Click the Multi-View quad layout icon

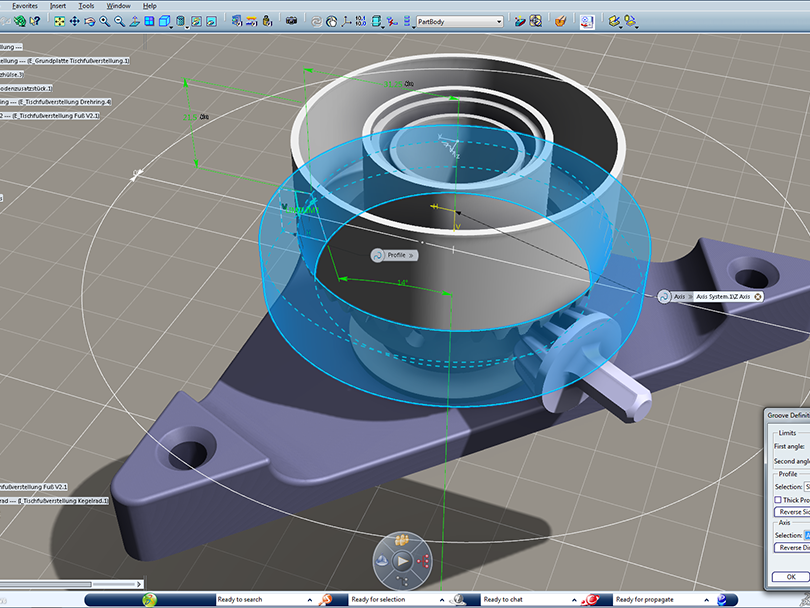pyautogui.click(x=148, y=21)
